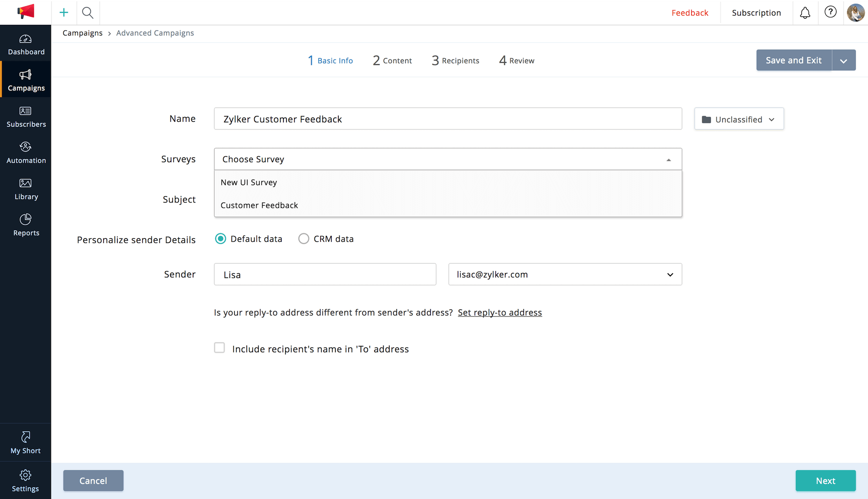Screen dimensions: 868x499
Task: Open search with the magnifier icon
Action: (88, 12)
